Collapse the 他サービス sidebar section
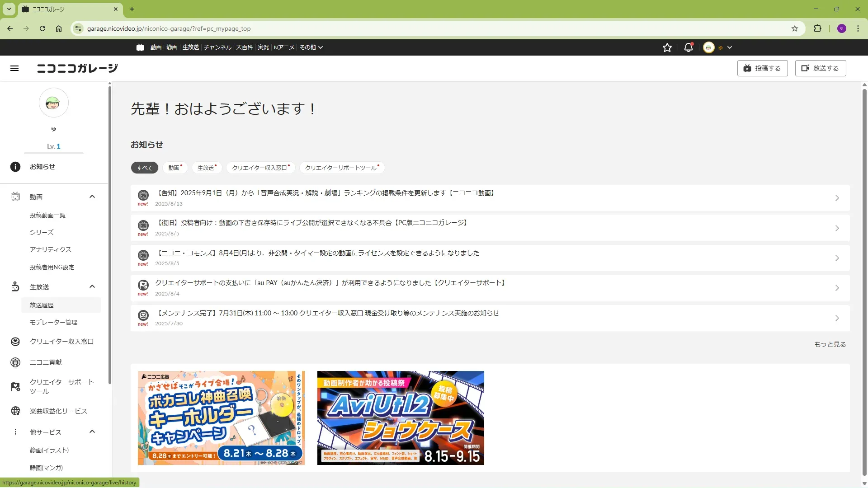Viewport: 868px width, 488px height. coord(92,432)
